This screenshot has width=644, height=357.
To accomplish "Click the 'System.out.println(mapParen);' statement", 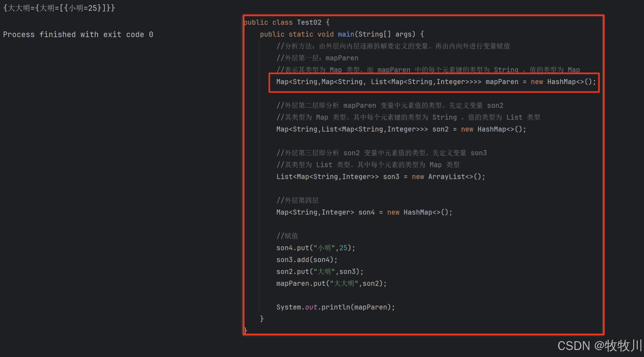I will coord(335,307).
